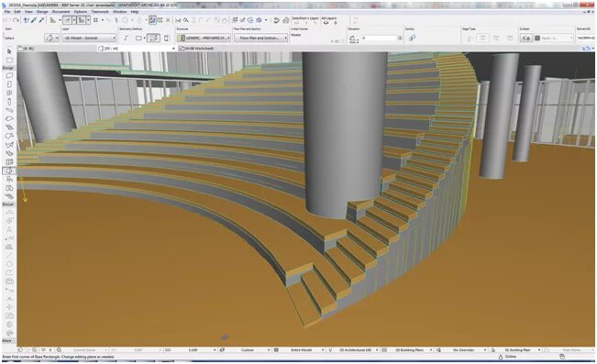
Task: Select the Wall tool
Action: point(9,76)
